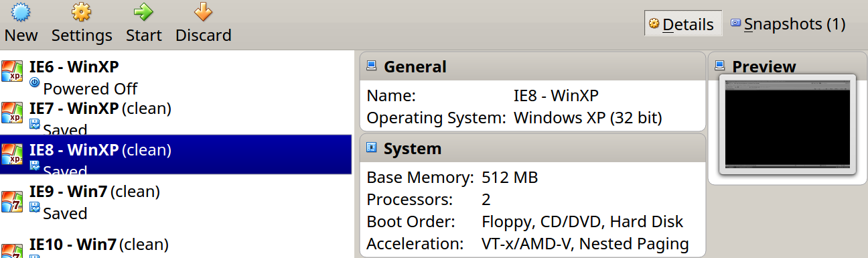Click the 'Base Memory:' label
868x258 pixels.
coord(421,178)
